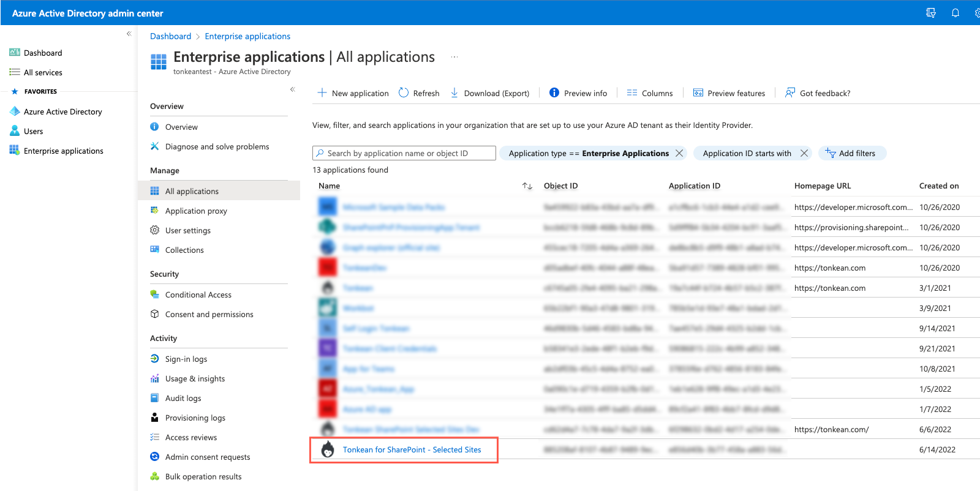Open Tonkean for SharePoint - Selected Sites
Viewport: 980px width, 491px height.
click(412, 449)
